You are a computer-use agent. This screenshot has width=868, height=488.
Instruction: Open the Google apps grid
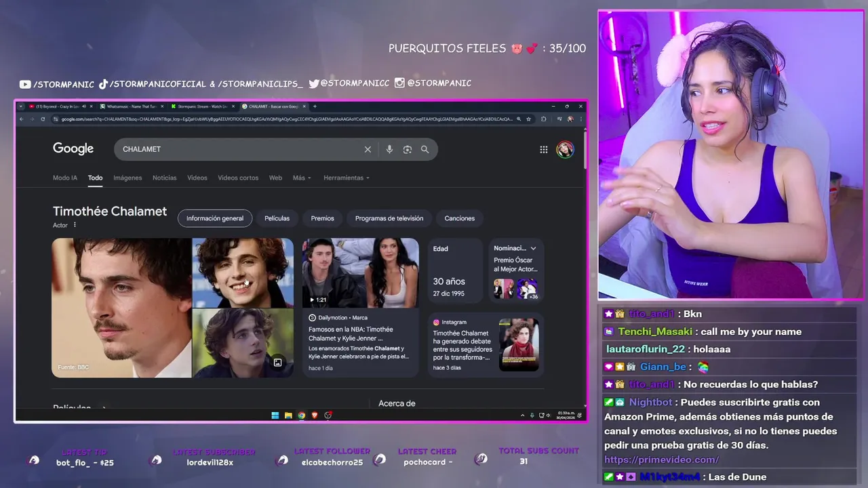543,149
